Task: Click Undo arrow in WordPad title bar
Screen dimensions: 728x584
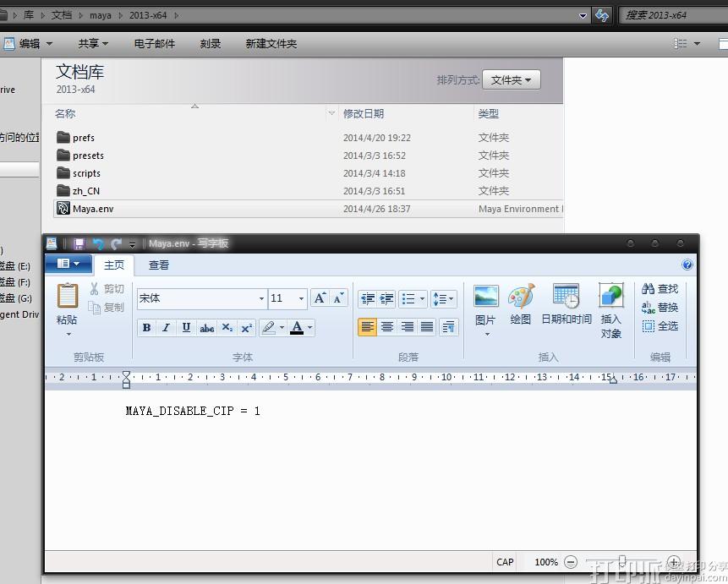Action: tap(98, 243)
